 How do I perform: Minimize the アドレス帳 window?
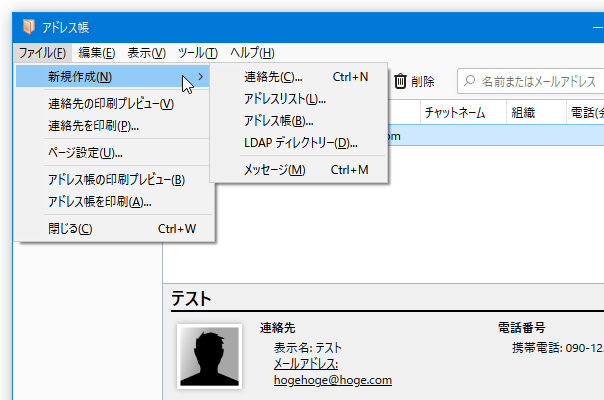(x=597, y=27)
